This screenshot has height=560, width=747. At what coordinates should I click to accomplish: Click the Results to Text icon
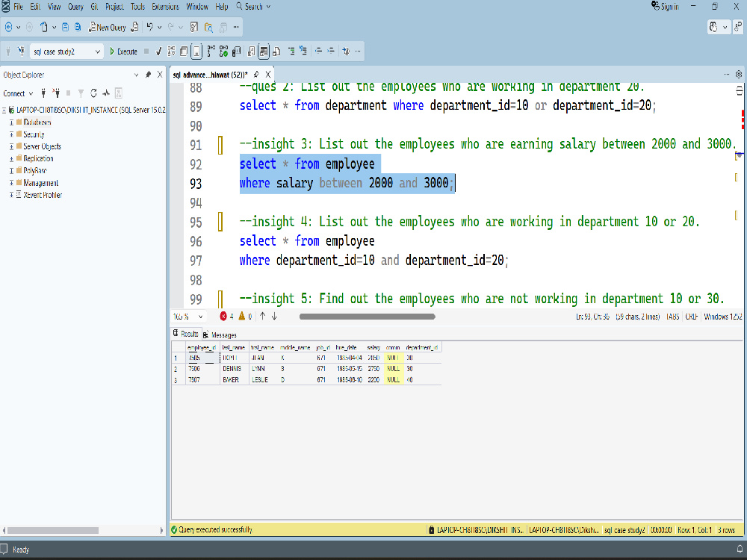pyautogui.click(x=252, y=51)
